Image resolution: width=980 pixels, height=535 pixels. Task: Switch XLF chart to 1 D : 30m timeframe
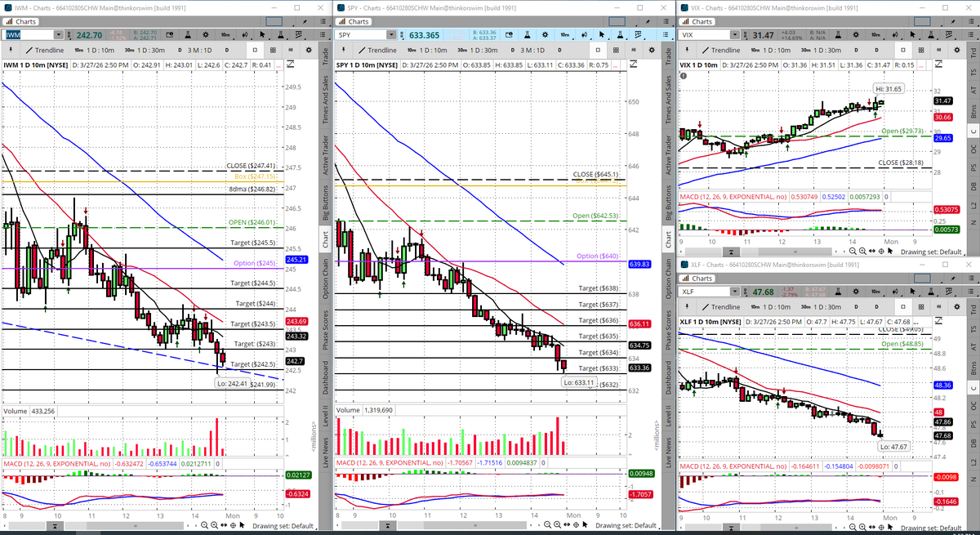821,307
